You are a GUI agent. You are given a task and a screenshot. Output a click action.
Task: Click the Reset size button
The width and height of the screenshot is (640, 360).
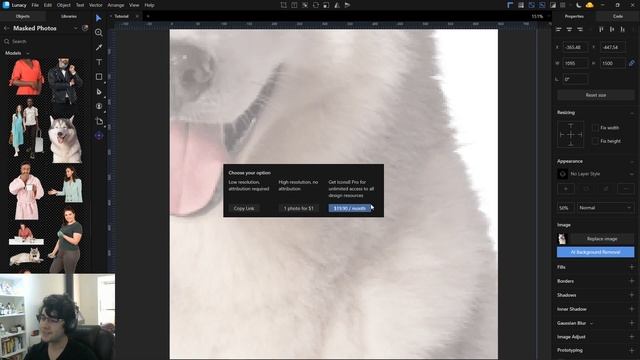596,95
